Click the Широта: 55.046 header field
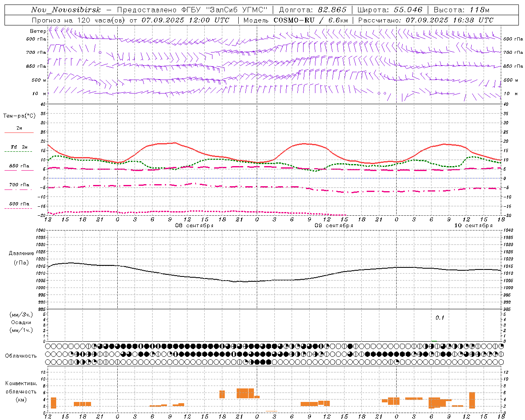 point(390,10)
